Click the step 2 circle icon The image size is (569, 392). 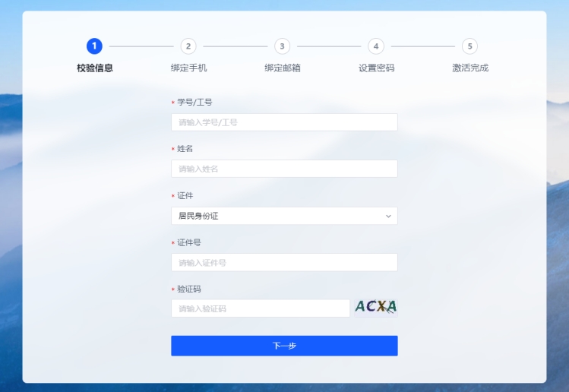(x=188, y=46)
